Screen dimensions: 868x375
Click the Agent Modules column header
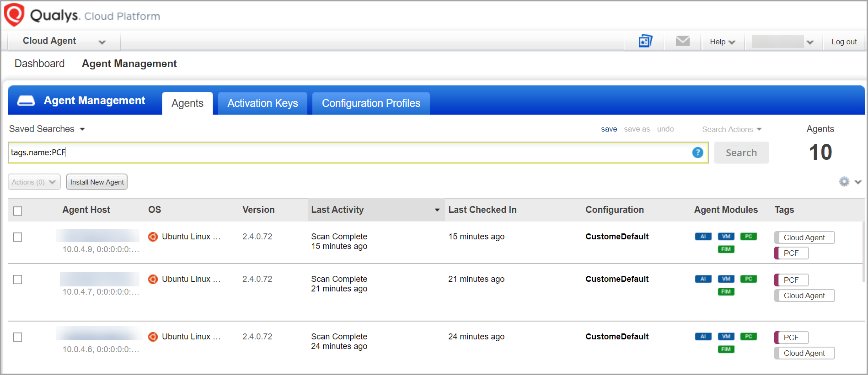[726, 210]
